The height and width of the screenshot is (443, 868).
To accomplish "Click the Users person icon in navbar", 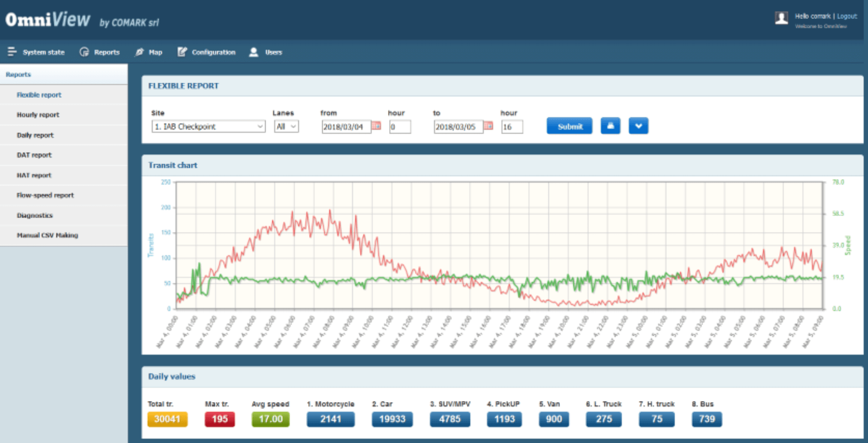I will tap(254, 52).
